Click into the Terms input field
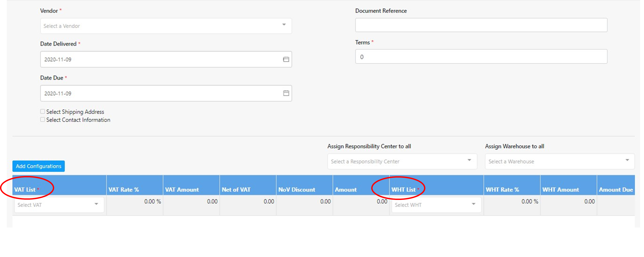 click(x=481, y=57)
